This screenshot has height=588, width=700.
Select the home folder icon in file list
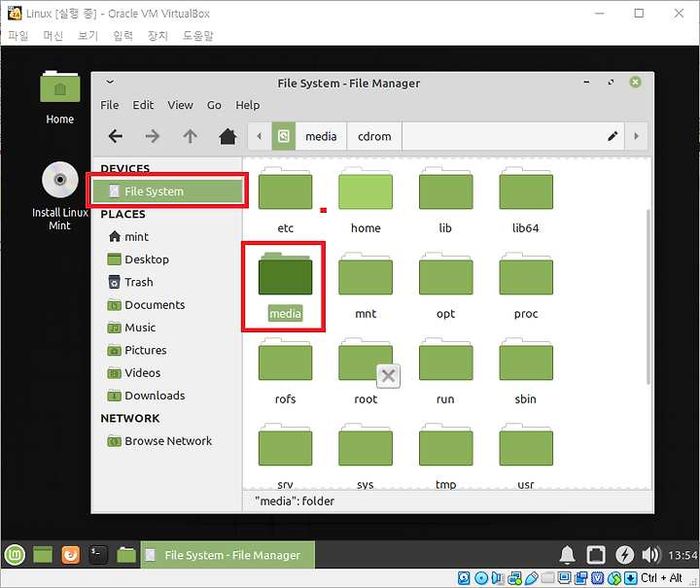coord(366,189)
